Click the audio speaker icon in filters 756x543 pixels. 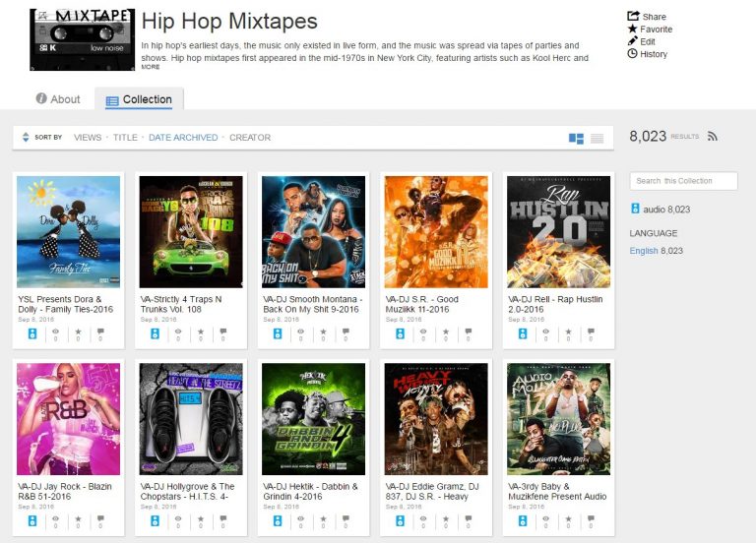pos(635,209)
